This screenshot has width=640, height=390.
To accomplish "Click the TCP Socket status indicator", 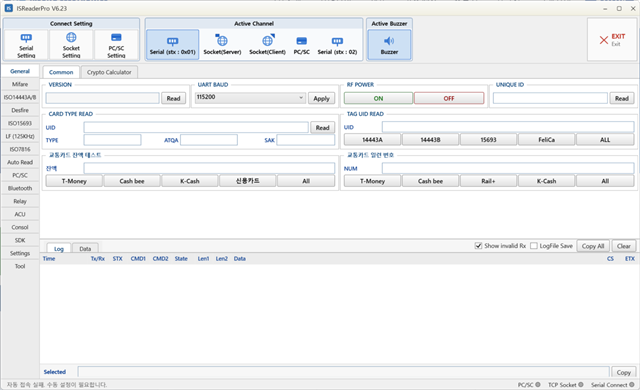I will pos(581,384).
